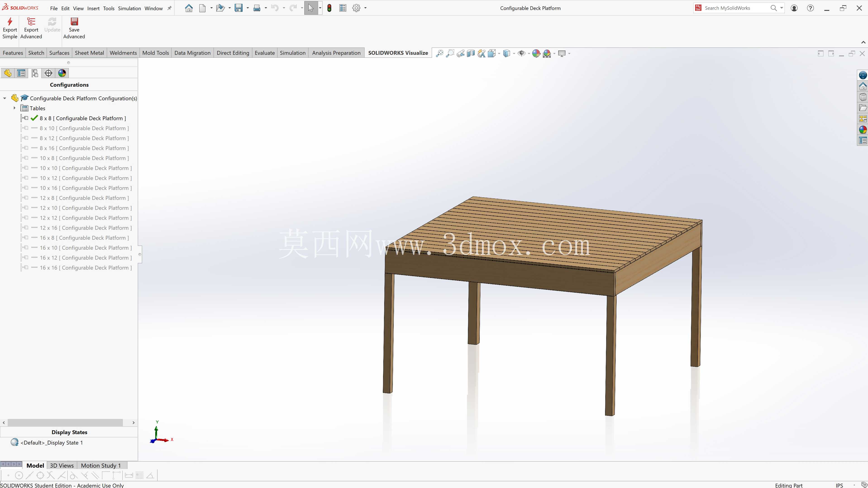The height and width of the screenshot is (488, 868).
Task: Open search options dropdown arrow
Action: point(781,8)
